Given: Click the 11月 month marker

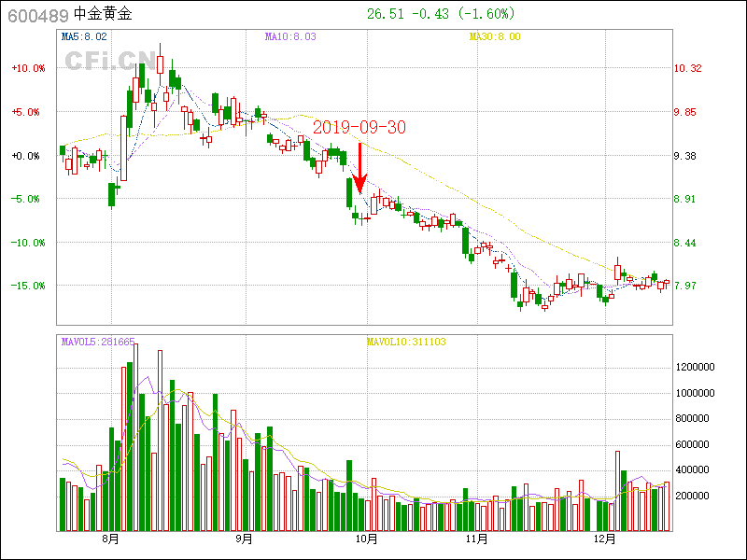Looking at the screenshot, I should 476,539.
